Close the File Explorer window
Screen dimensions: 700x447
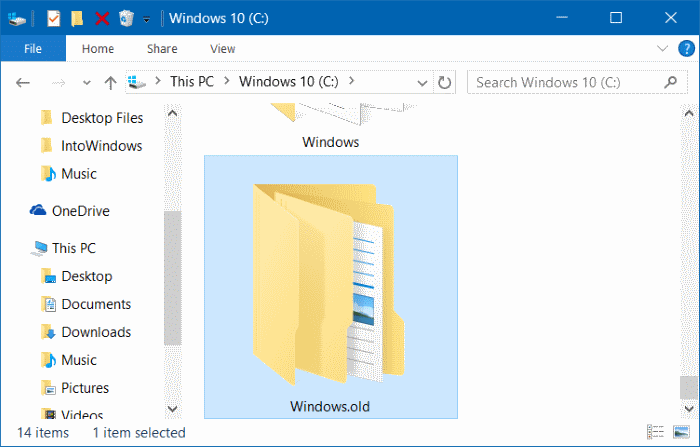point(671,18)
